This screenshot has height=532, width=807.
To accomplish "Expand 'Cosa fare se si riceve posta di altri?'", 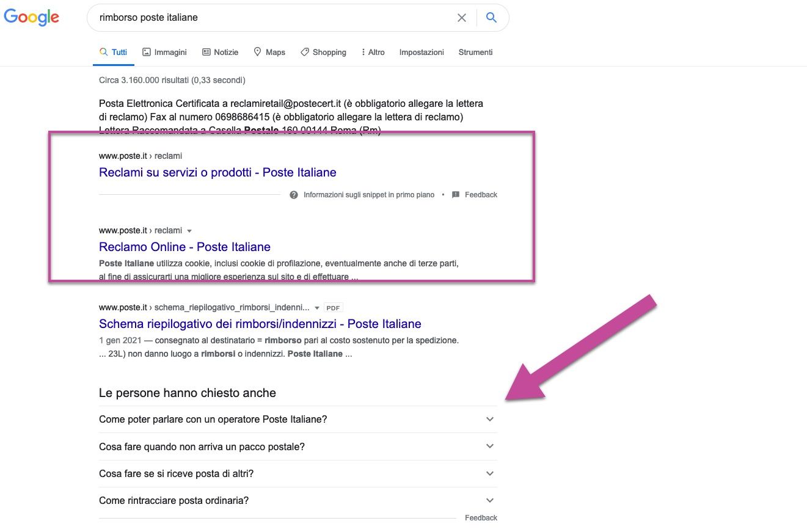I will 298,473.
